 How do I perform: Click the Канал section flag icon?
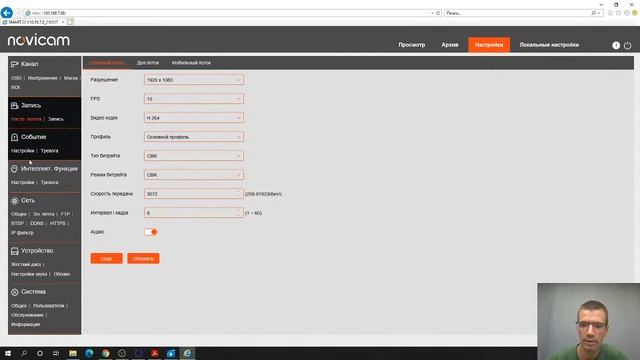point(15,64)
